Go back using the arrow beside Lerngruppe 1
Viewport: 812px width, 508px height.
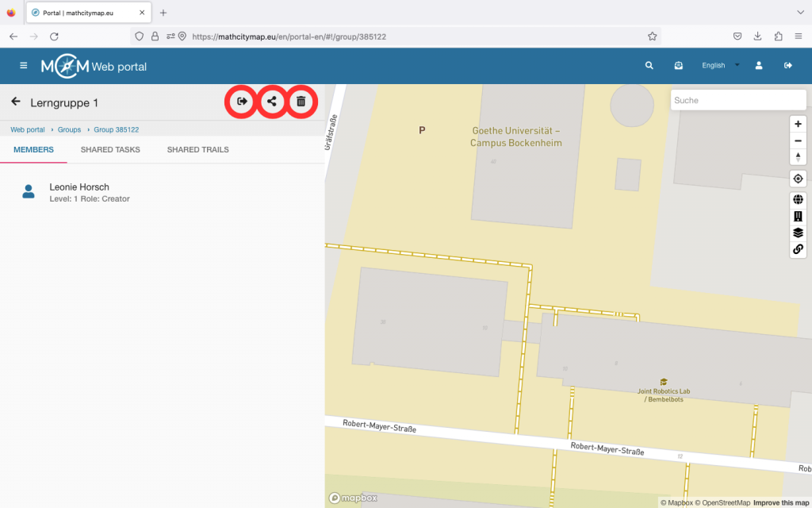(15, 102)
